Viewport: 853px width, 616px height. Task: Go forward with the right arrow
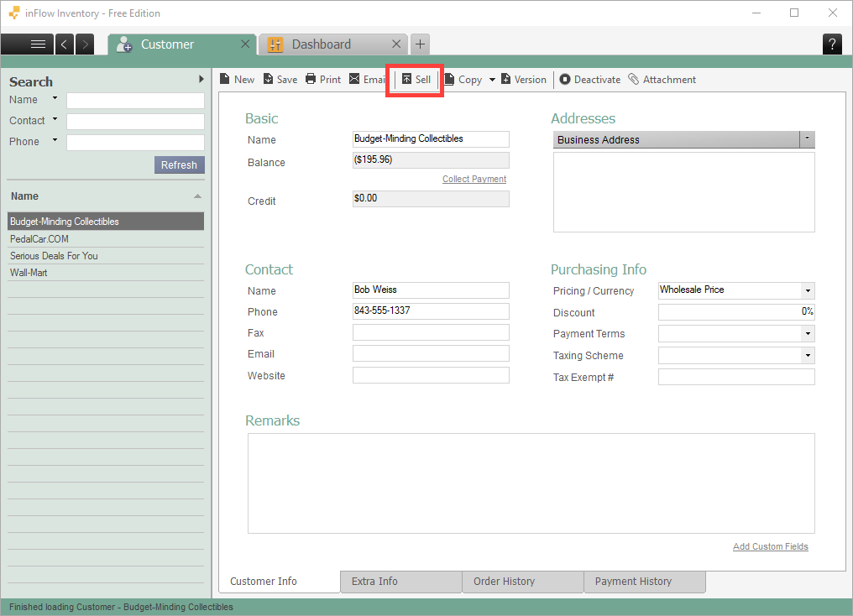(x=85, y=44)
